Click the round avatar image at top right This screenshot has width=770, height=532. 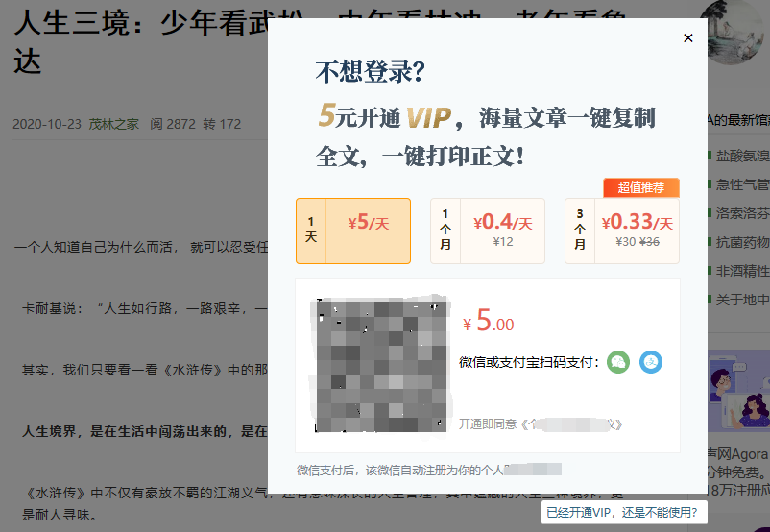pyautogui.click(x=735, y=33)
